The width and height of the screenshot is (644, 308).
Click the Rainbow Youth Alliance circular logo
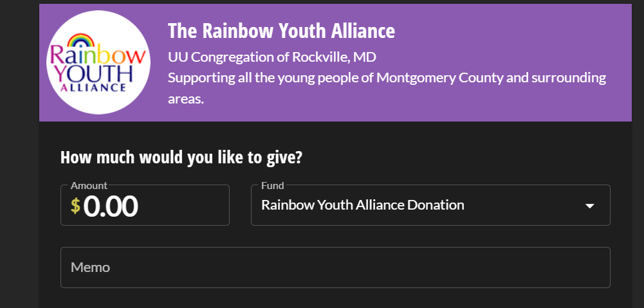[x=98, y=62]
